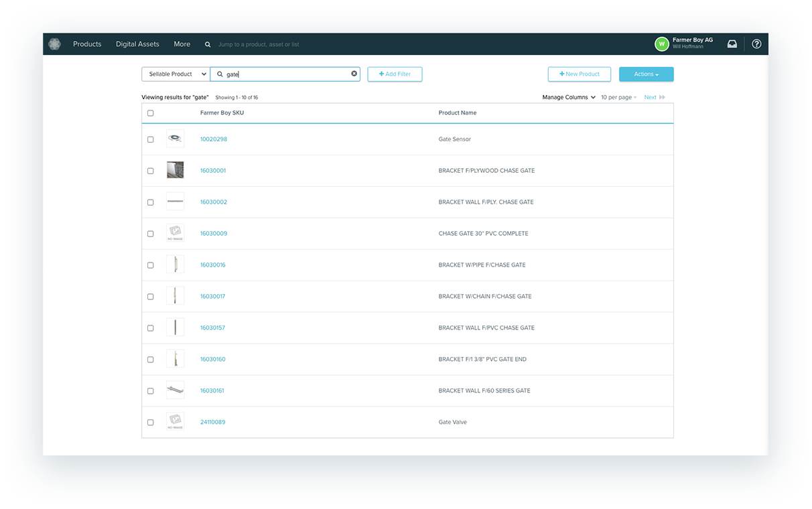Screen dimensions: 812x509
Task: Open help via the question mark icon
Action: click(x=756, y=44)
